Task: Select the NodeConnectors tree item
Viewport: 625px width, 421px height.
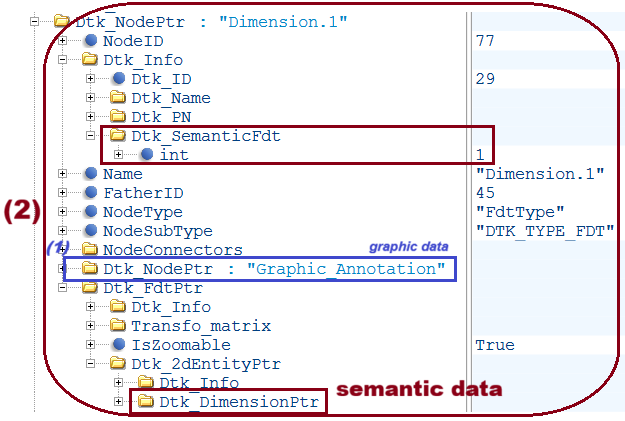Action: (173, 250)
